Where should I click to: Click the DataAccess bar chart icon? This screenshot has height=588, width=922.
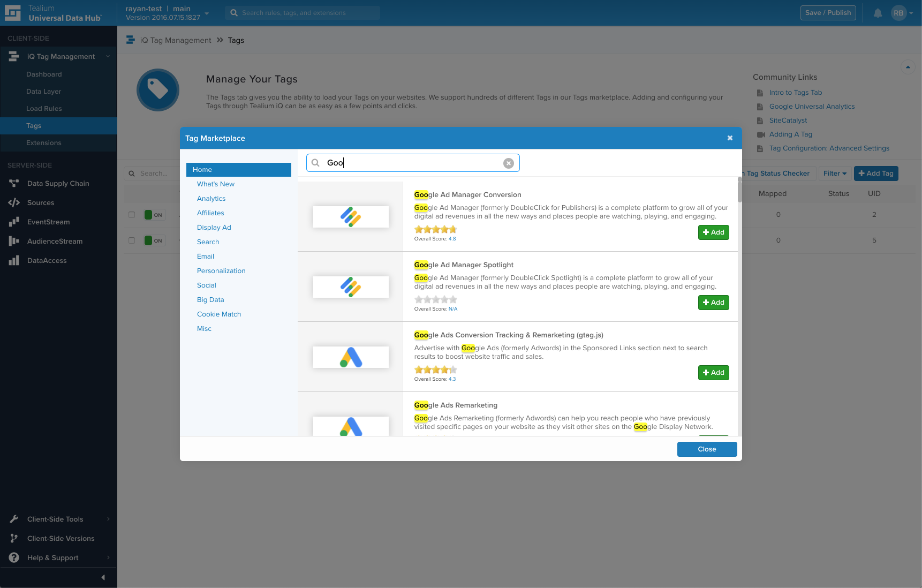pyautogui.click(x=14, y=260)
